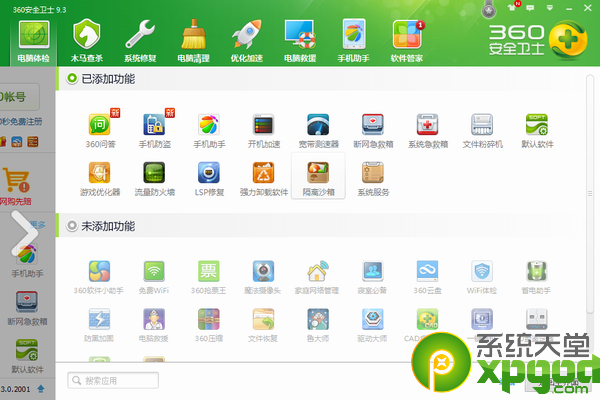Image resolution: width=600 pixels, height=400 pixels.
Task: Add the 免费WiFi function
Action: 154,277
